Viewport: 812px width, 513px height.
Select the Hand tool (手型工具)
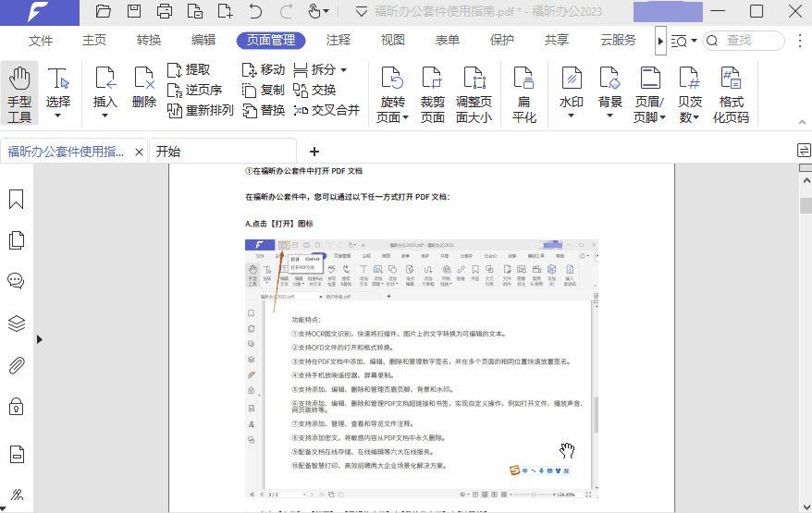click(x=19, y=94)
